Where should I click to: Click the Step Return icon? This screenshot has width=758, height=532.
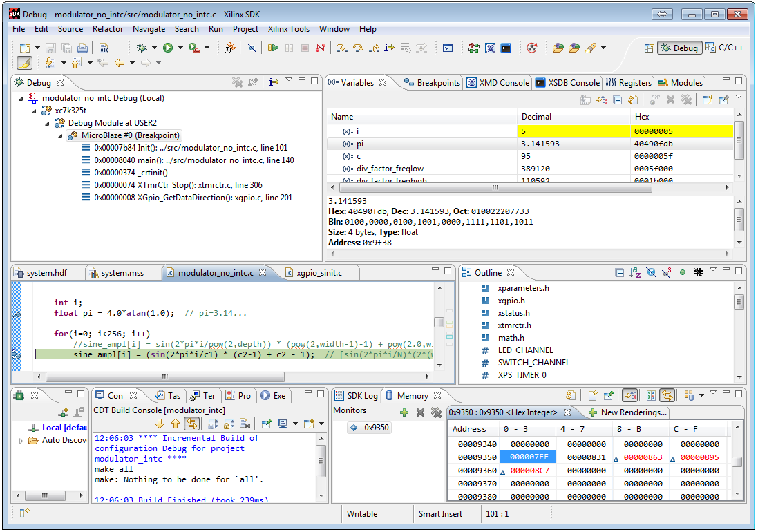coord(374,48)
